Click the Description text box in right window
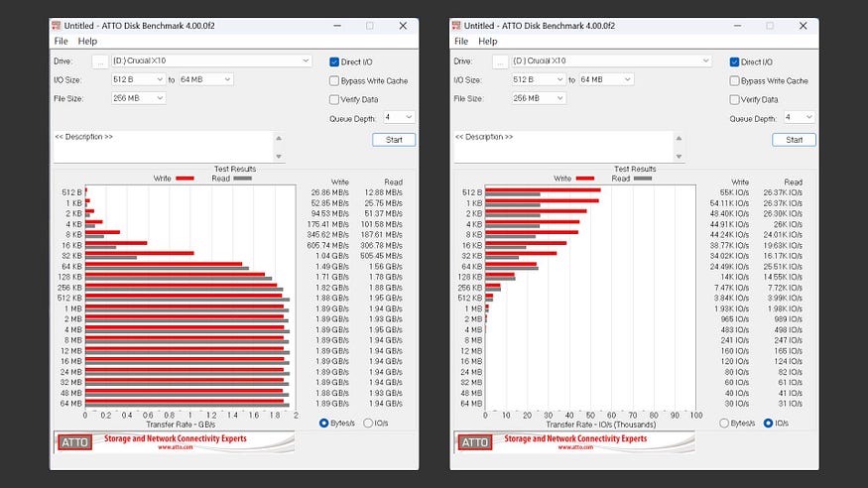868x488 pixels. click(563, 147)
